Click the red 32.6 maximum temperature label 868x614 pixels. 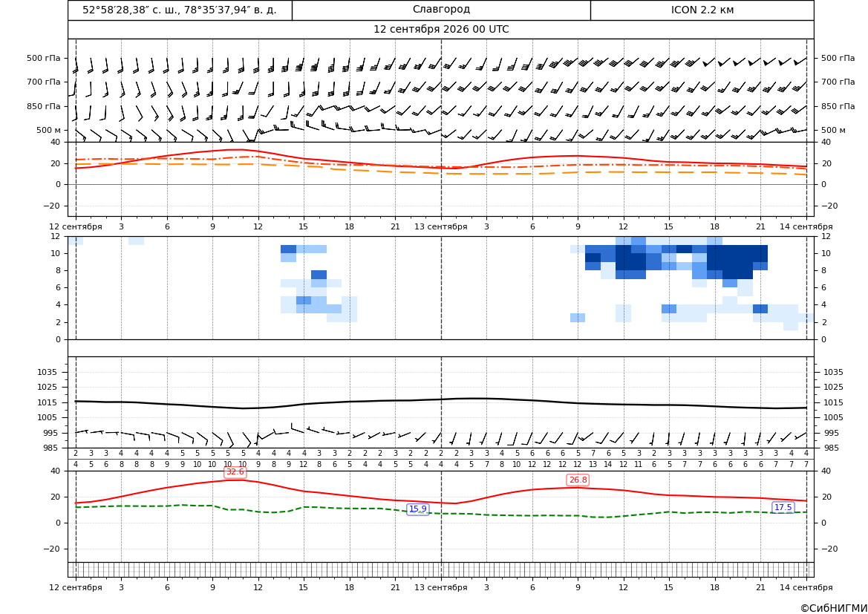[235, 471]
